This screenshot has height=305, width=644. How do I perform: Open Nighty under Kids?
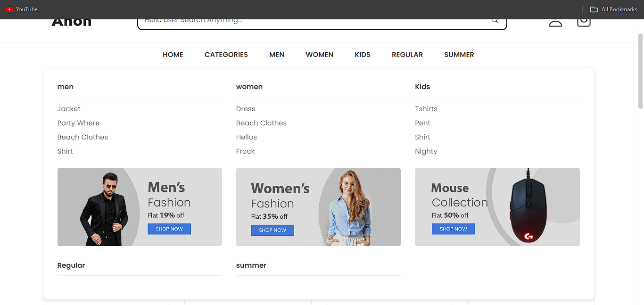point(426,151)
